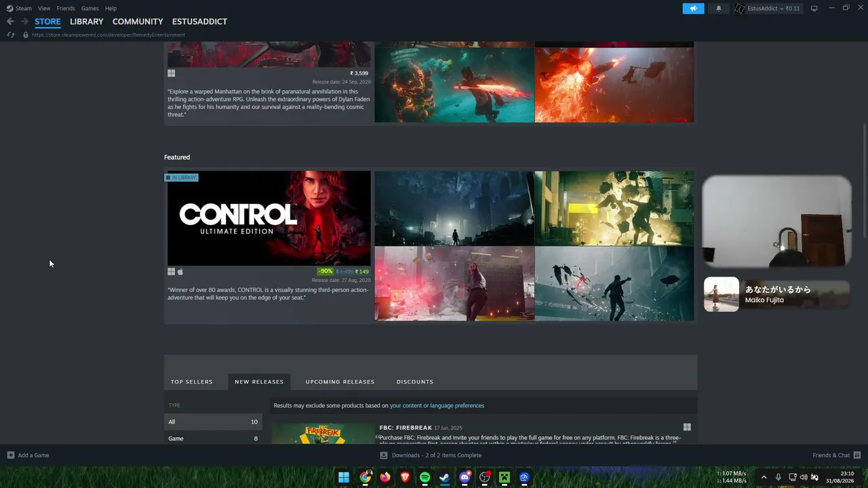The image size is (868, 488).
Task: Click the Windows icon on FBC: Firebreak row
Action: tap(687, 427)
